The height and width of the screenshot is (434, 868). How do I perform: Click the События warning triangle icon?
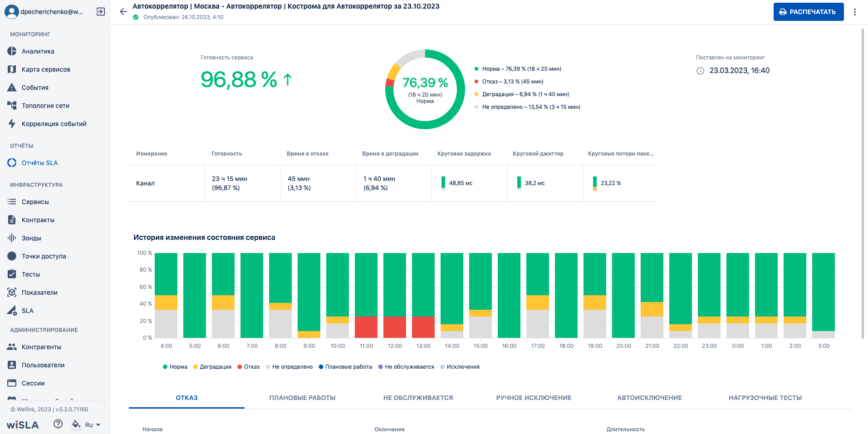pyautogui.click(x=12, y=88)
